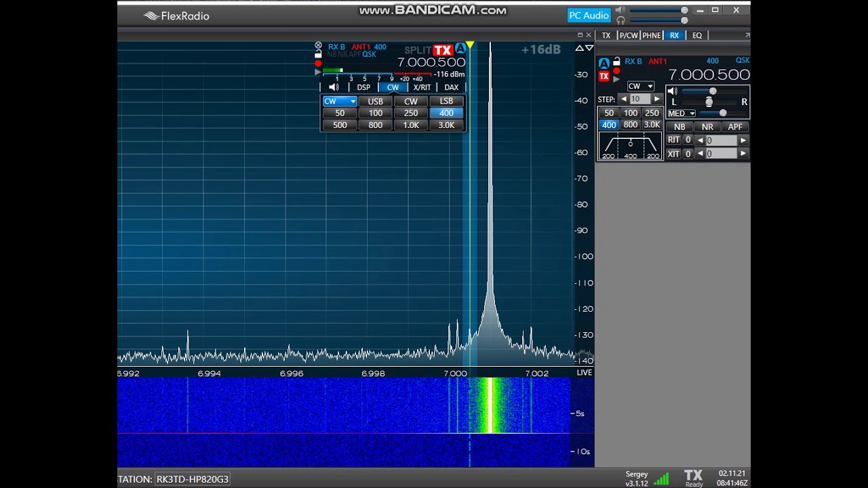The image size is (868, 488).
Task: Toggle the tuning lock padlock in the slice flag
Action: [x=318, y=54]
